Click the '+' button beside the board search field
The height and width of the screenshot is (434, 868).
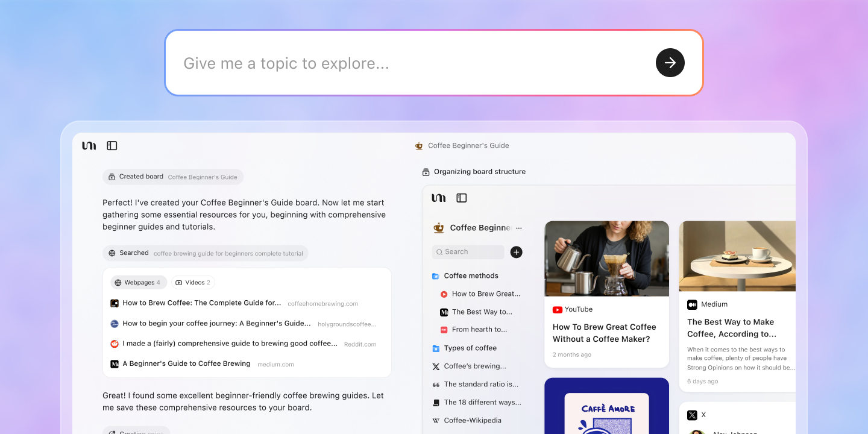[x=516, y=252]
